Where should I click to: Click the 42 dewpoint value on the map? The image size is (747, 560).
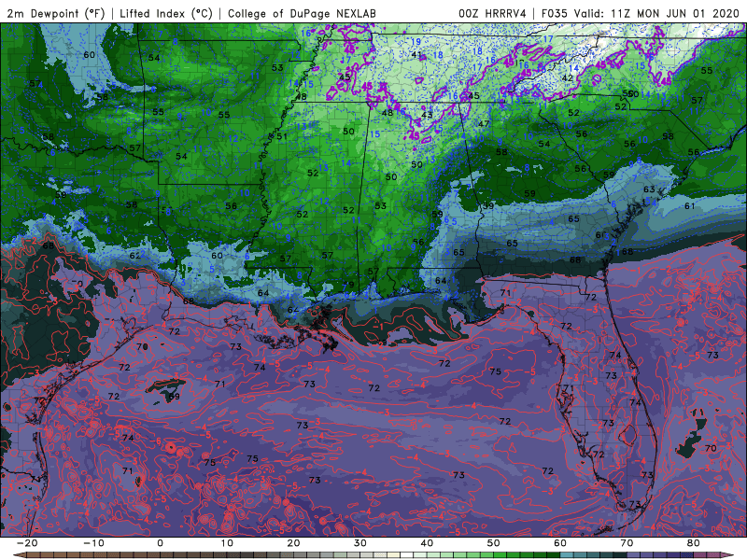tap(568, 78)
